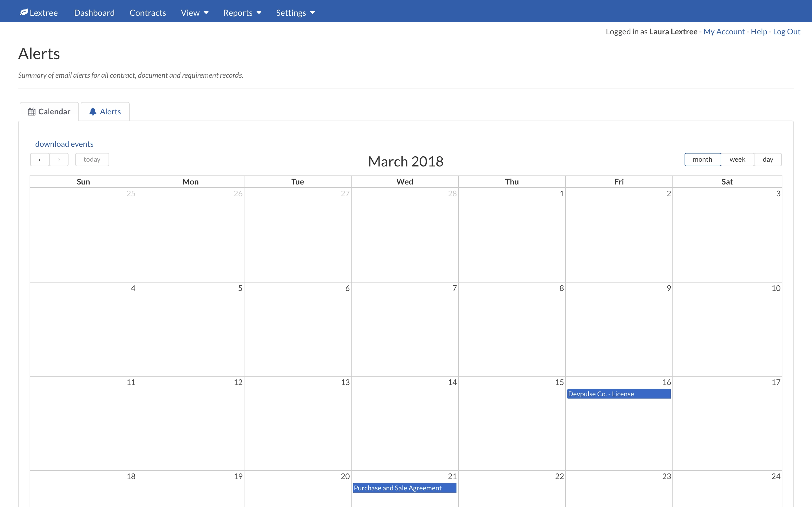Select week view button
This screenshot has width=812, height=507.
point(737,159)
